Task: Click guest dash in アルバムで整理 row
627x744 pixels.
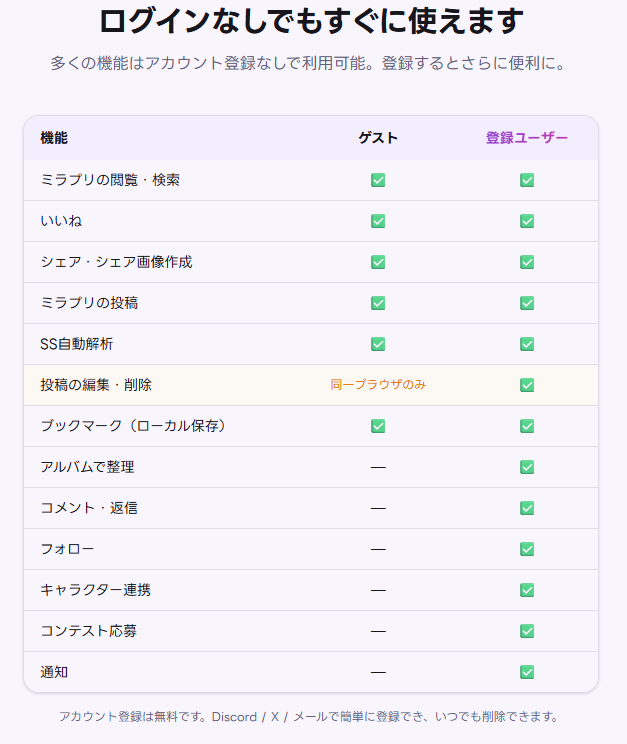Action: pos(378,467)
